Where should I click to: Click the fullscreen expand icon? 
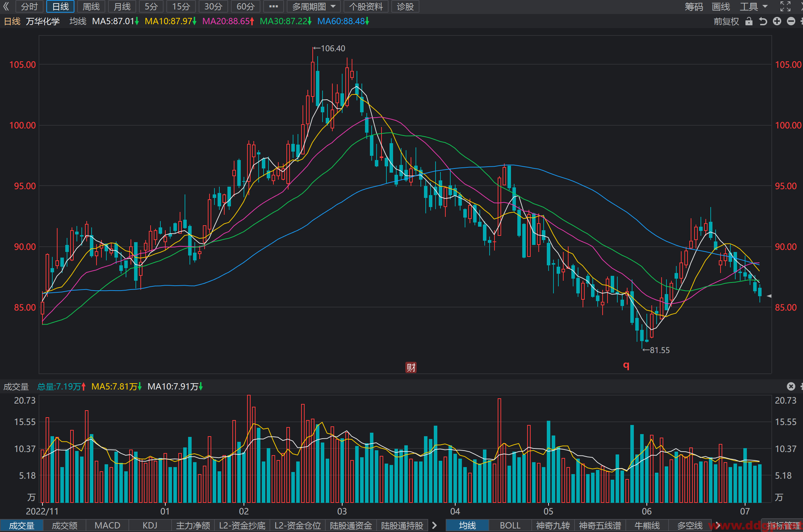point(785,6)
